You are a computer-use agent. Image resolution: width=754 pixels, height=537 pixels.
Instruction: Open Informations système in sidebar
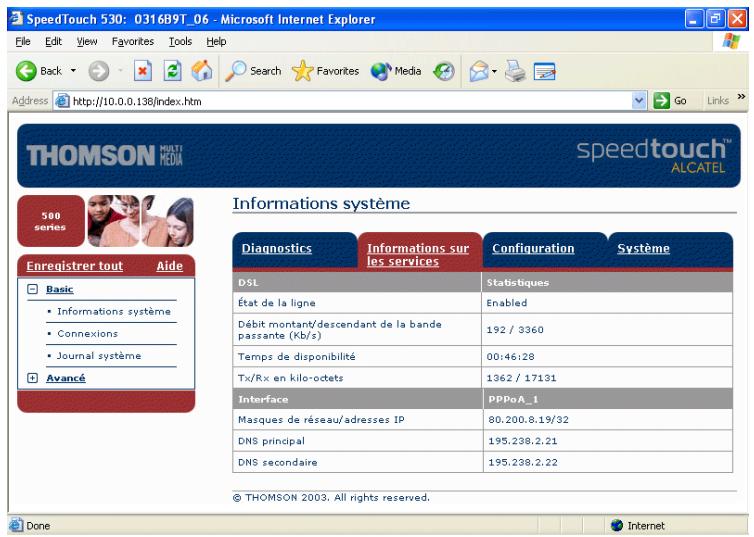tap(114, 311)
